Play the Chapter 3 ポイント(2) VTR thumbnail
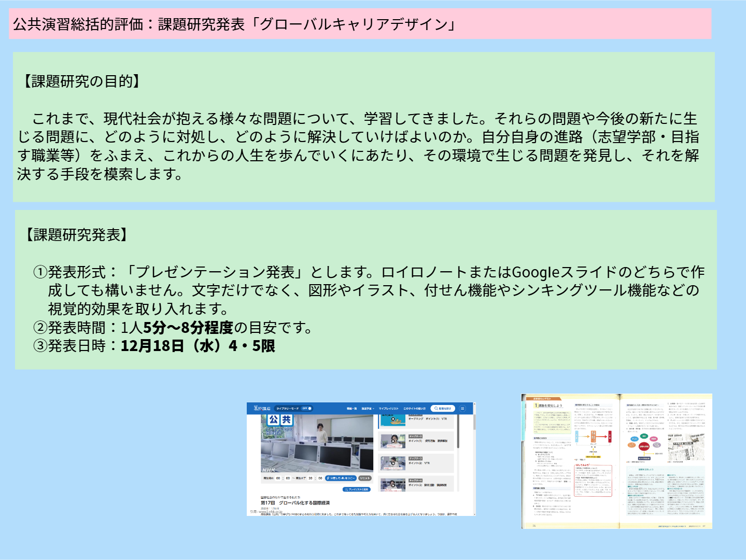Image resolution: width=746 pixels, height=560 pixels. (x=393, y=463)
